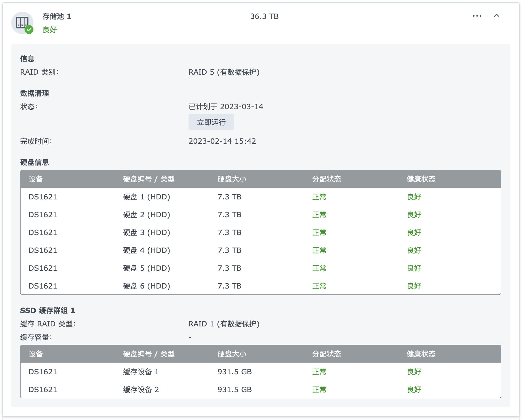Click the scheduled date 2023-03-14 link

click(x=242, y=106)
